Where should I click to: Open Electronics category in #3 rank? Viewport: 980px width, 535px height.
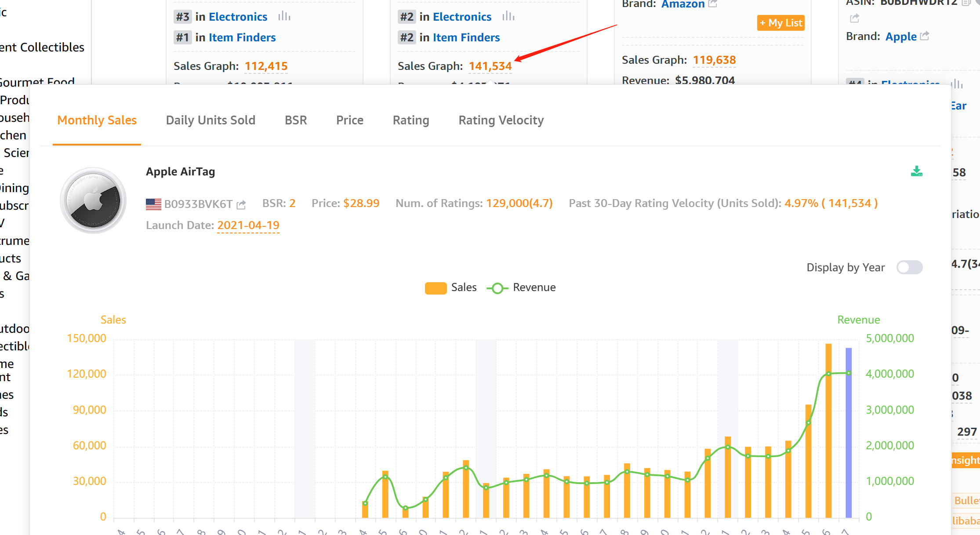pos(238,17)
